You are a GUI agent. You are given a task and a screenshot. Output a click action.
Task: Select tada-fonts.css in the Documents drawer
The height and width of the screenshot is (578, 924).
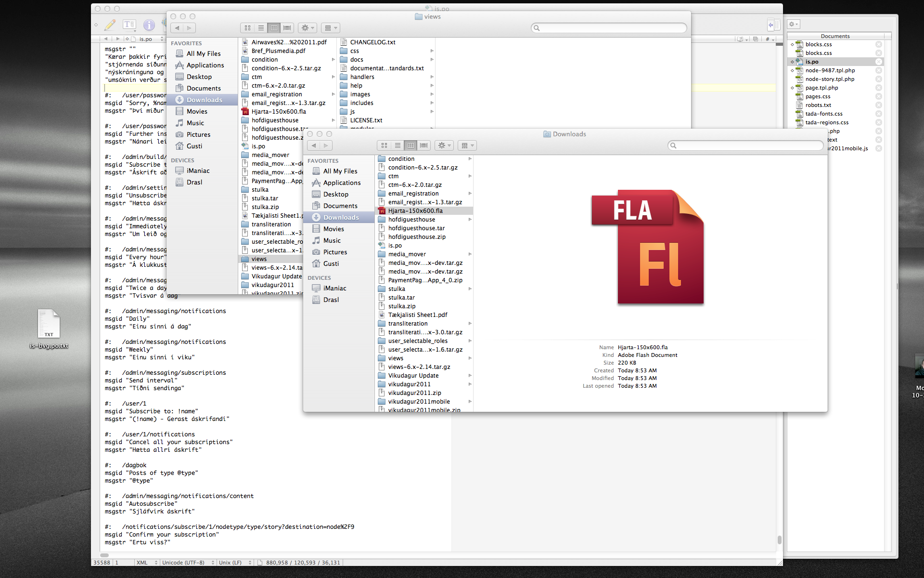click(x=824, y=114)
